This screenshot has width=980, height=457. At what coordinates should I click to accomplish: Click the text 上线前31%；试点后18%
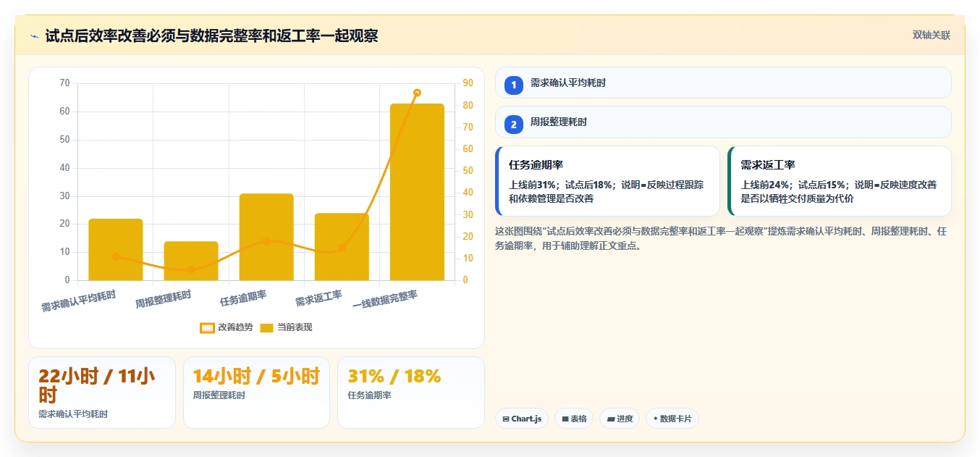tap(561, 185)
